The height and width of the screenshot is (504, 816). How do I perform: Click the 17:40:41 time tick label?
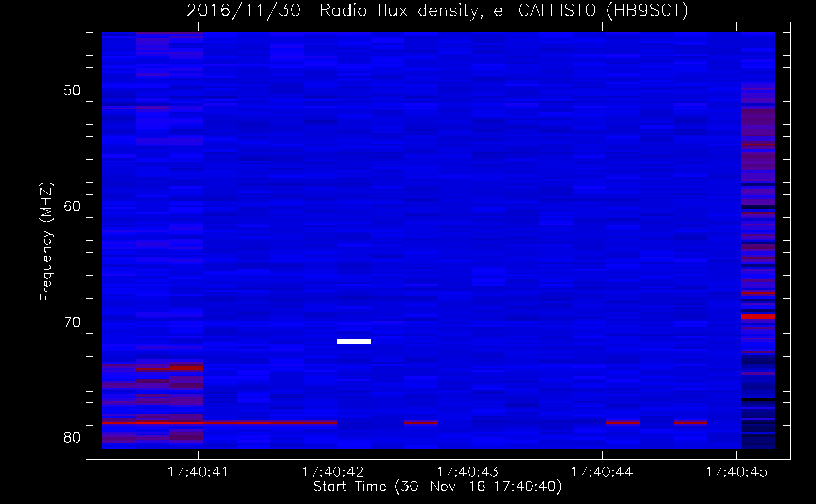click(x=198, y=472)
